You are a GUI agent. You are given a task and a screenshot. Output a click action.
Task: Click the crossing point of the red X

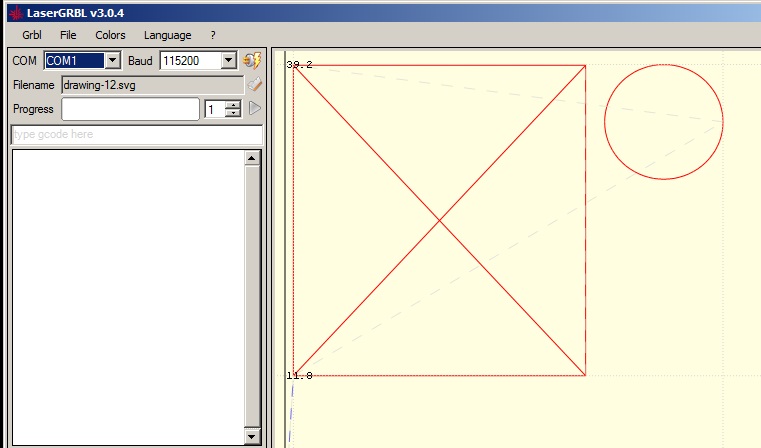point(440,221)
